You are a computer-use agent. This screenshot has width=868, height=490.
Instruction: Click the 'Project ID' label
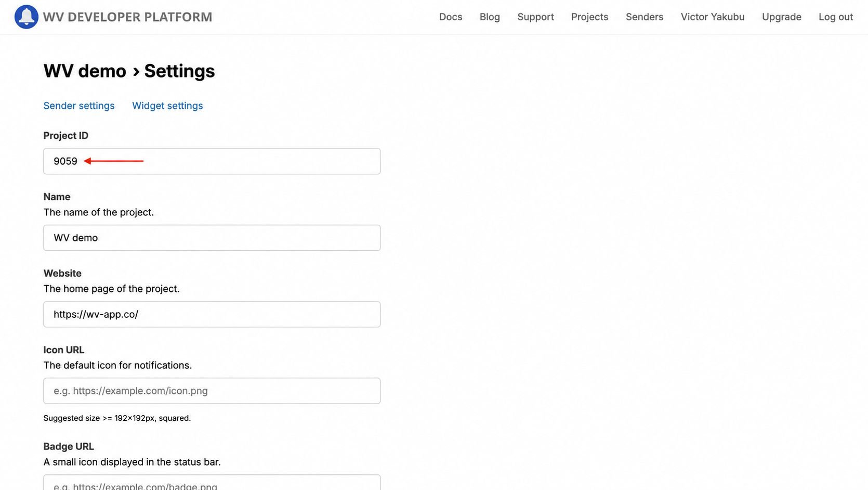click(x=66, y=136)
